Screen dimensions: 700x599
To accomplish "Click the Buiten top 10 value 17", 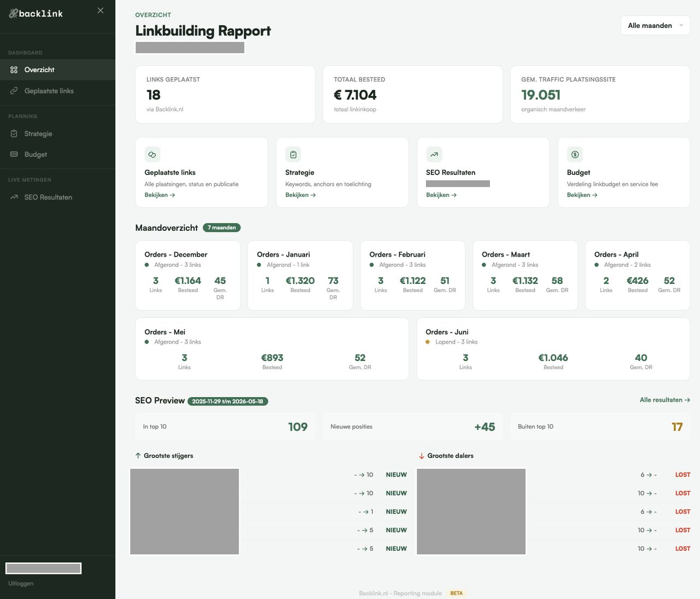I will click(677, 427).
